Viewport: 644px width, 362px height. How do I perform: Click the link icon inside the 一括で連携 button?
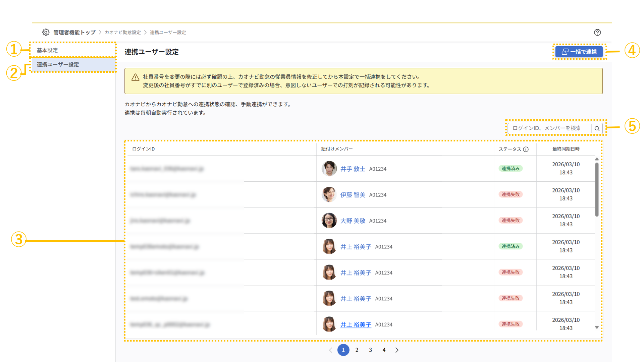pos(565,52)
